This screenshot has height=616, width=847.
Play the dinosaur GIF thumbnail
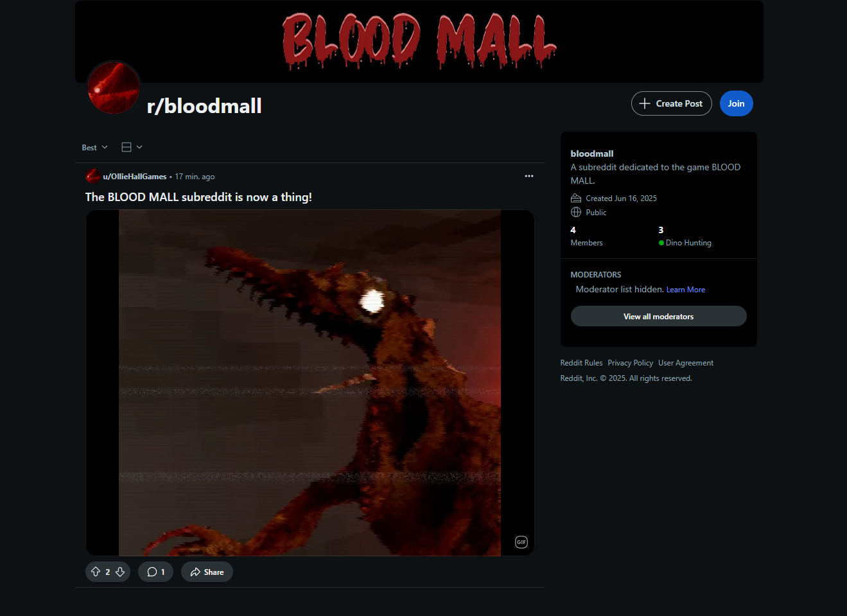[310, 383]
